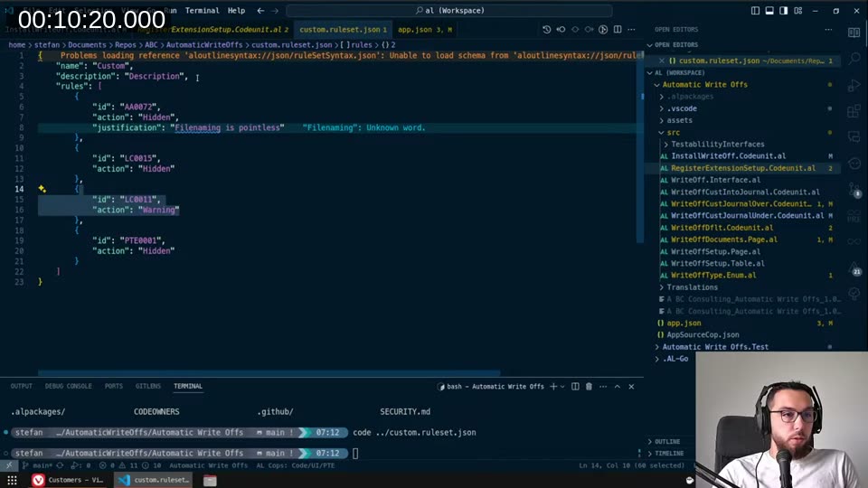The width and height of the screenshot is (868, 488).
Task: Open the Source Control graph icon with badge
Action: click(854, 190)
